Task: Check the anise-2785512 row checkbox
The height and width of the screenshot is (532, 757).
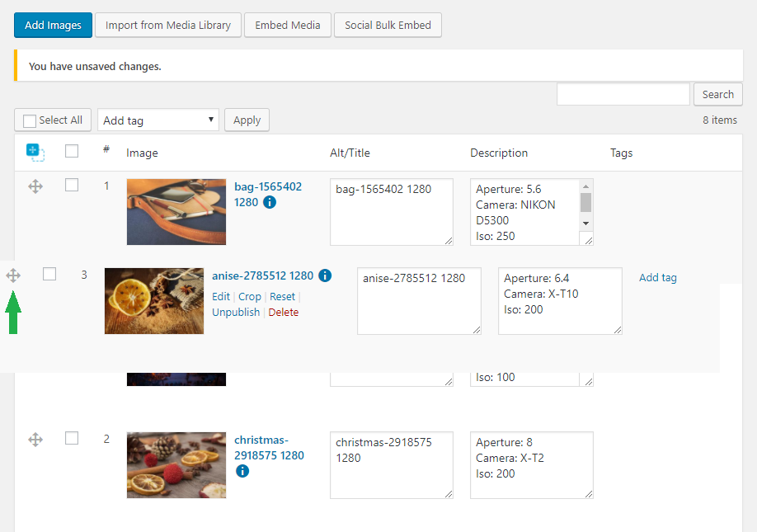Action: pyautogui.click(x=49, y=274)
